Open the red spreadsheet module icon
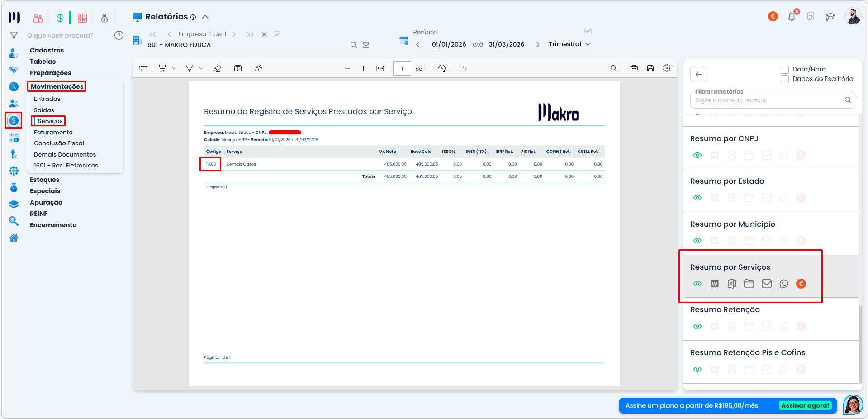This screenshot has height=419, width=868. tap(82, 18)
